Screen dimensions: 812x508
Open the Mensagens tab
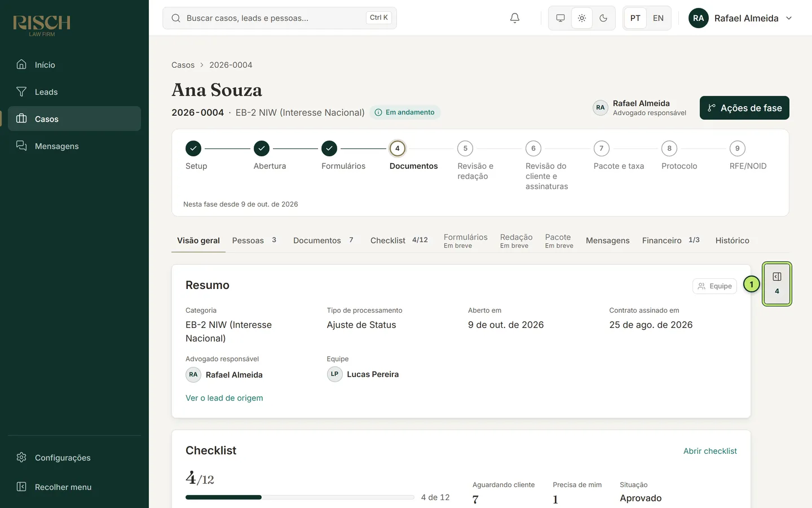[607, 240]
